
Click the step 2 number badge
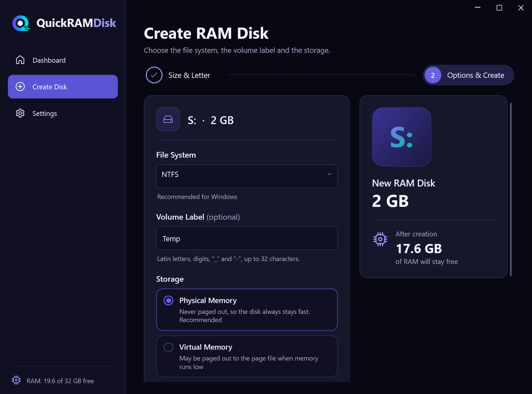(433, 75)
